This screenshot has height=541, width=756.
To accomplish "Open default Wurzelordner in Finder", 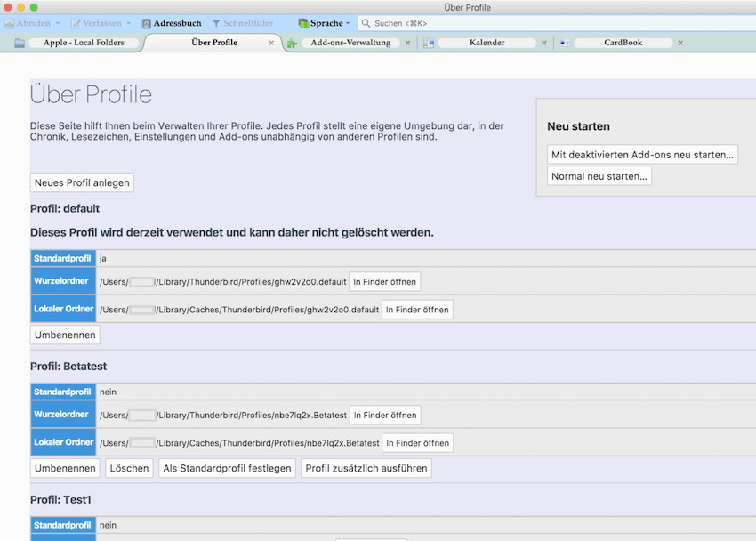I will pyautogui.click(x=384, y=281).
